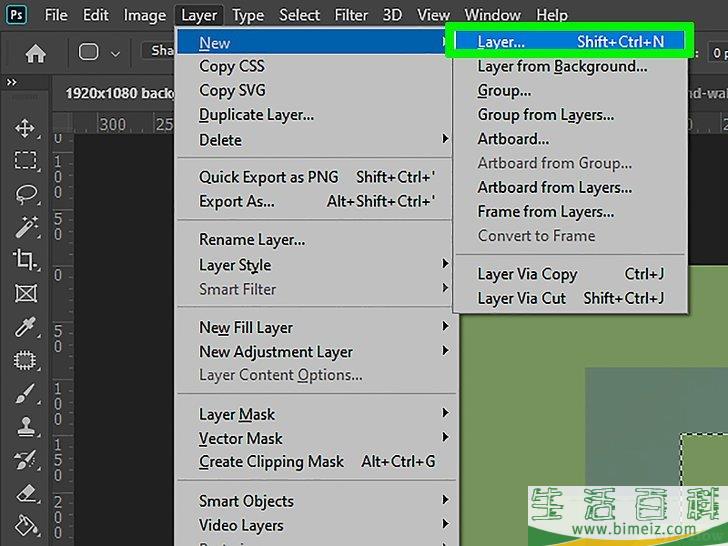Expand the Delete submenu
The image size is (728, 546).
click(314, 140)
